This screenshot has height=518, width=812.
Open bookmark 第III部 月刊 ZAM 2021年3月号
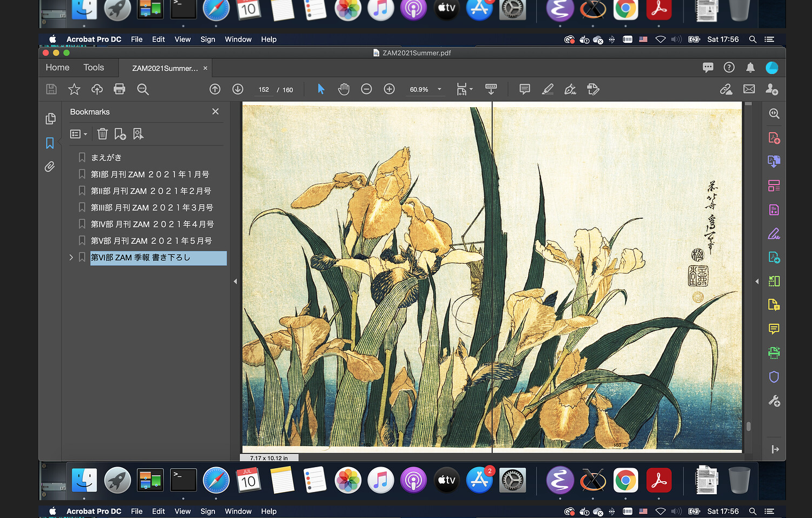click(152, 208)
